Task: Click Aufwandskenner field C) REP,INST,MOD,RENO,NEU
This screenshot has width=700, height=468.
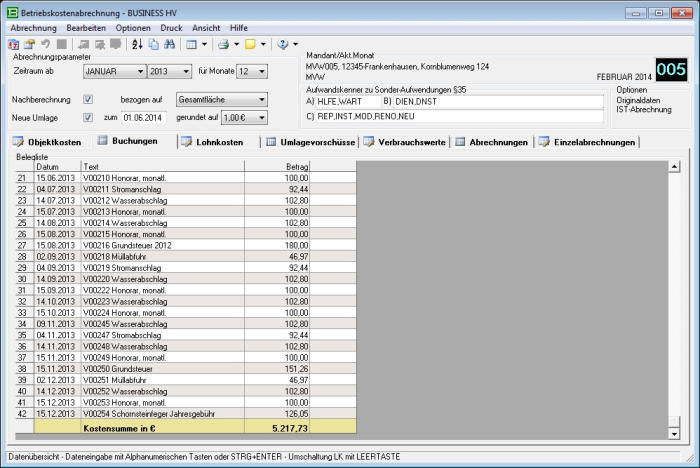Action: click(459, 117)
